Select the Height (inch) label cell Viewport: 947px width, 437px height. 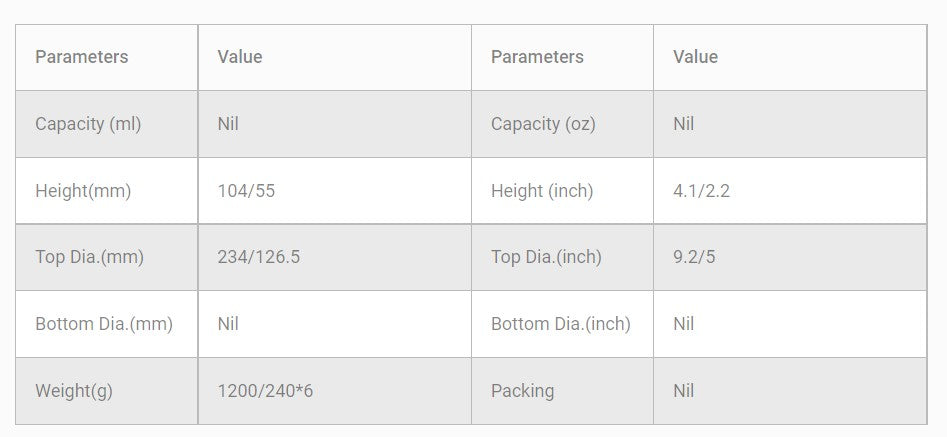coord(542,191)
